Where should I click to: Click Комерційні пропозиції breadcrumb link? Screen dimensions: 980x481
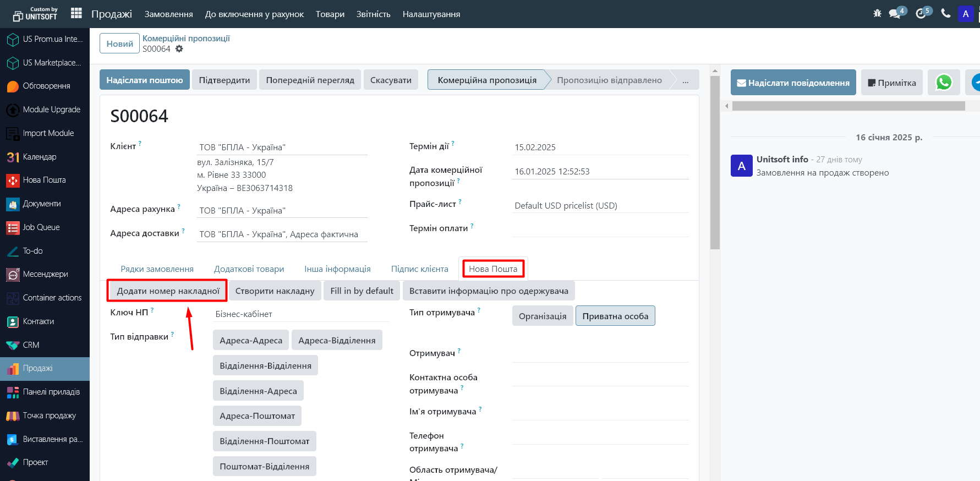point(186,39)
